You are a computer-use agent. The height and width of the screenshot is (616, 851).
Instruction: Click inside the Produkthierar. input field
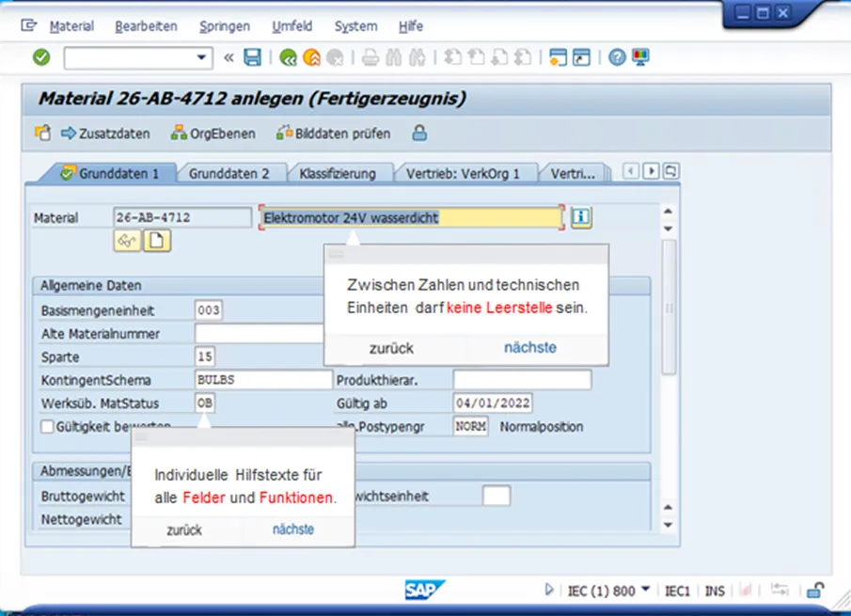point(522,379)
